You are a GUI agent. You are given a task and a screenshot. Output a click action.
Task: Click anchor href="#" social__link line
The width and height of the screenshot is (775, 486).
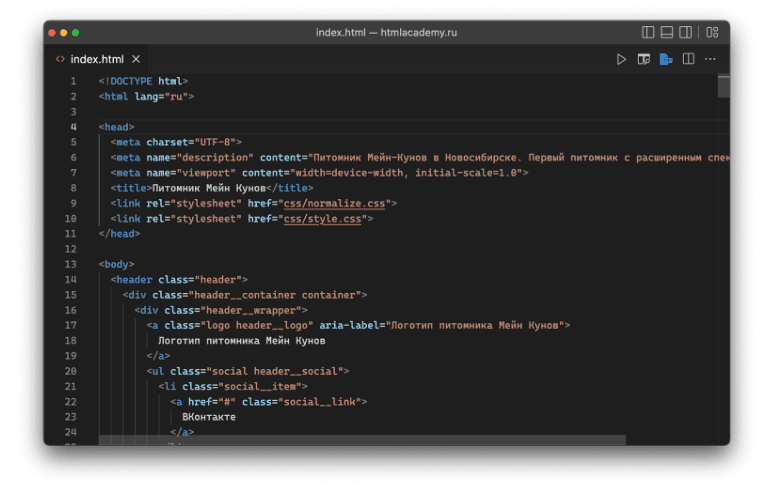[x=269, y=402]
